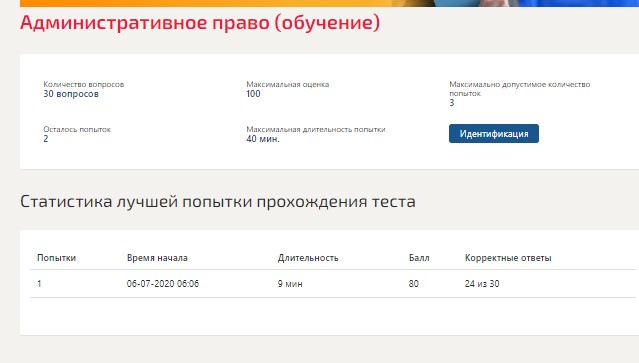Click the 40 мин. maximum duration value
639x363 pixels.
pyautogui.click(x=263, y=139)
